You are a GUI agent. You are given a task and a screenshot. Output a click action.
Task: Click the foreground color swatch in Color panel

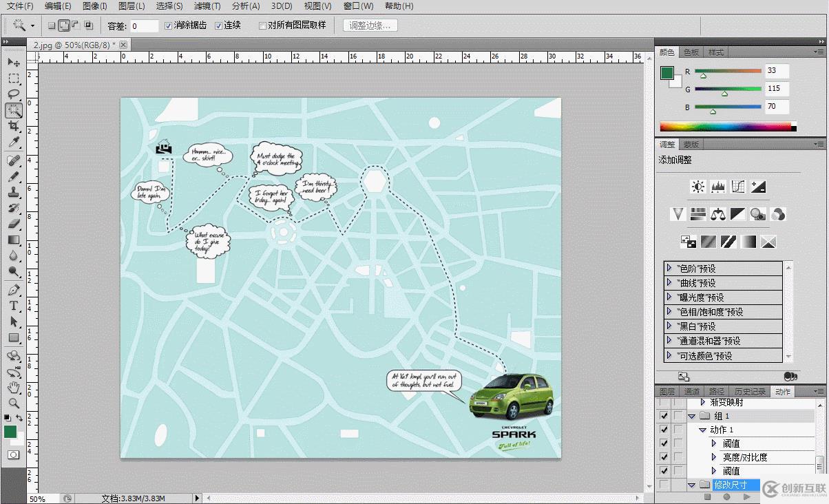[667, 73]
